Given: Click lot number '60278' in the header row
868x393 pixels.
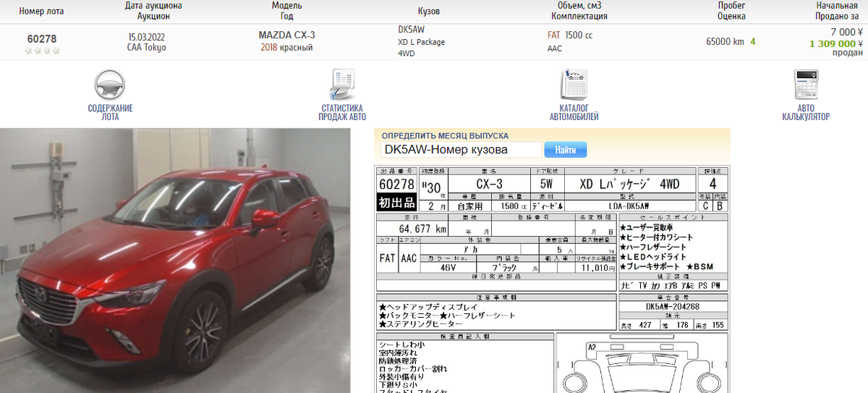Looking at the screenshot, I should pos(42,38).
